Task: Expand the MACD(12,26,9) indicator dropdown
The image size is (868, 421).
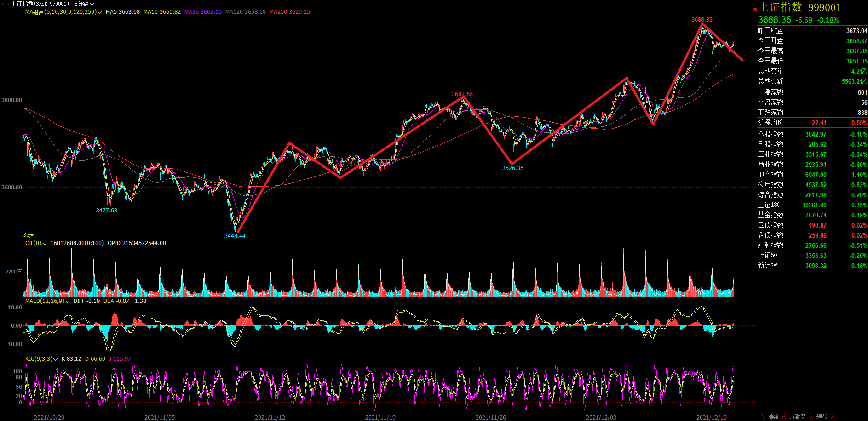Action: point(68,302)
